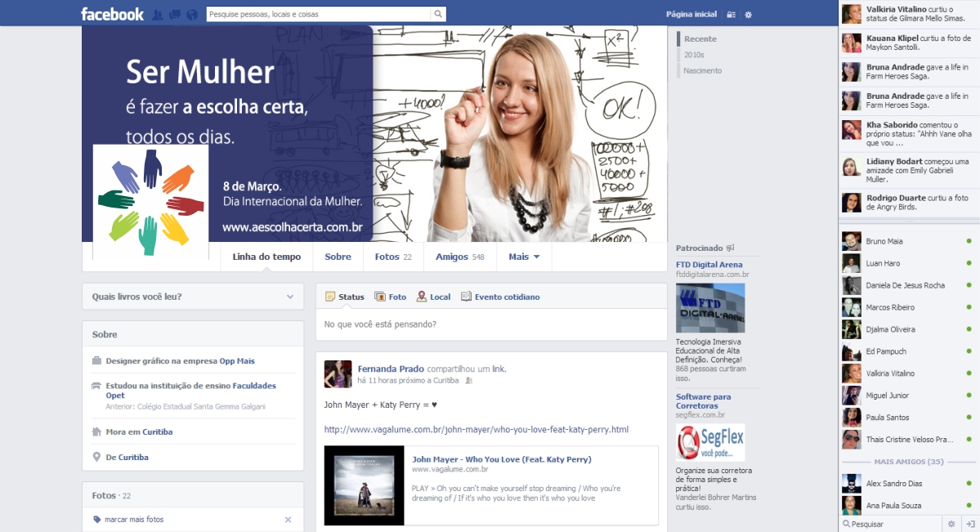Dismiss the marcar mais fotos prompt
The width and height of the screenshot is (980, 532).
[x=289, y=520]
